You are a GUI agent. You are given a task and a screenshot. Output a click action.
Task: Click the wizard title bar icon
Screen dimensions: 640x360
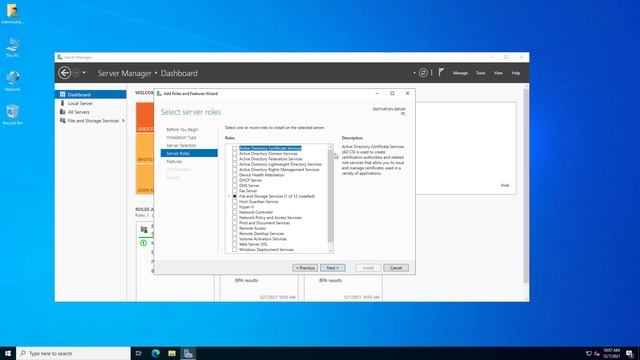click(159, 93)
